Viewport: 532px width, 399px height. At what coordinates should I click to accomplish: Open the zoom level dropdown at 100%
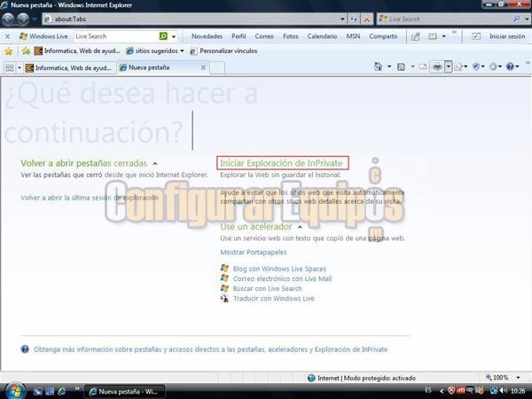(518, 378)
